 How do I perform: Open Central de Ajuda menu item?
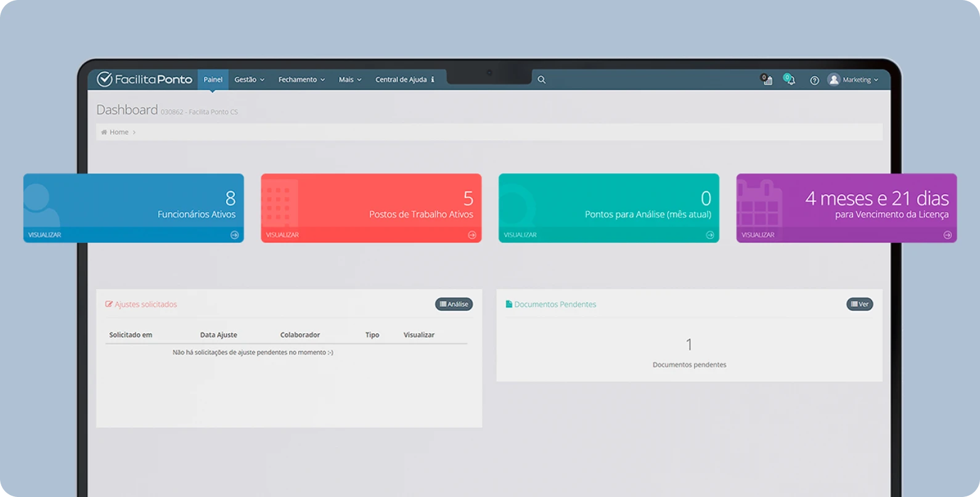[404, 79]
